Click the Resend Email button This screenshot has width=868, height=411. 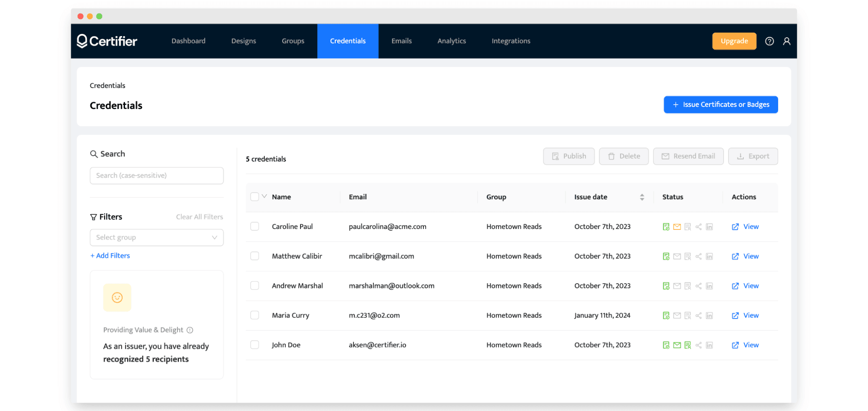(x=688, y=156)
